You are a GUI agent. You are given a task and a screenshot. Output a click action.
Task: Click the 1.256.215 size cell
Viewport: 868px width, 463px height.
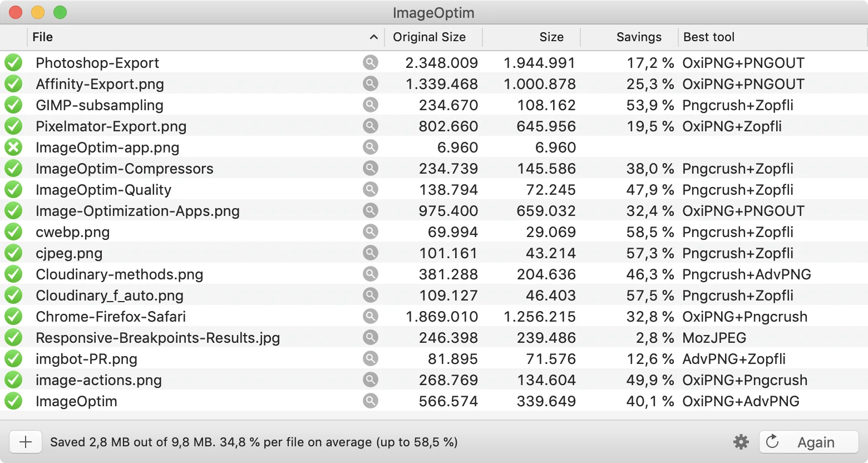click(540, 317)
